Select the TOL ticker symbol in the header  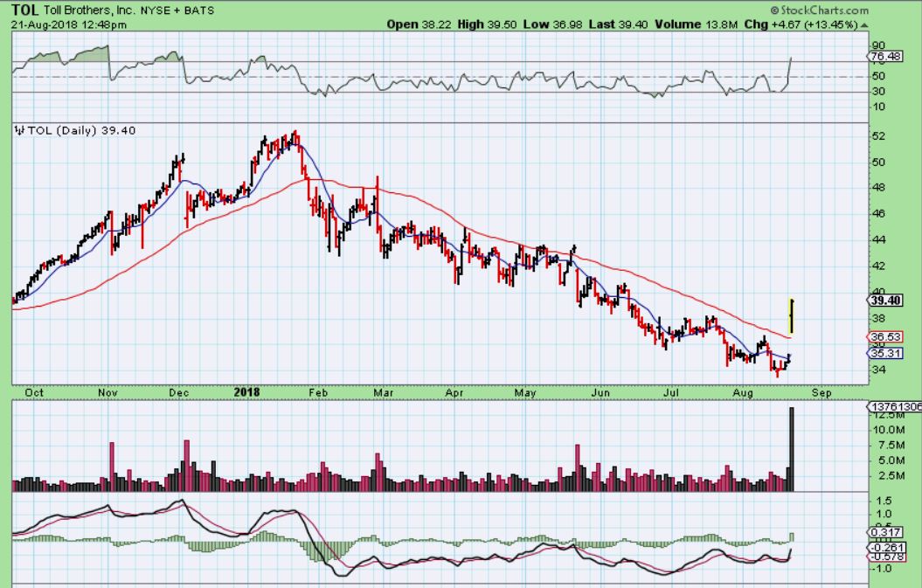point(25,10)
